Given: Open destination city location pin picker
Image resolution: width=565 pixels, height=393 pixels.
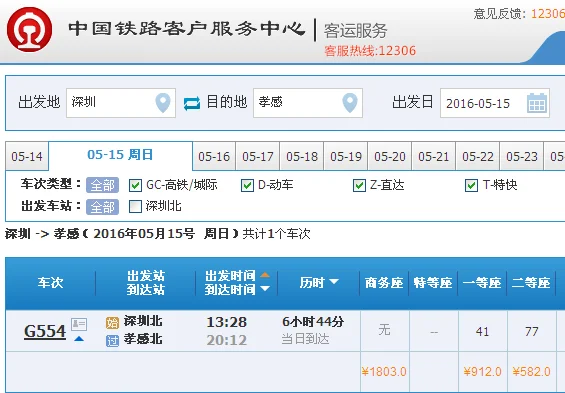Looking at the screenshot, I should pyautogui.click(x=350, y=103).
